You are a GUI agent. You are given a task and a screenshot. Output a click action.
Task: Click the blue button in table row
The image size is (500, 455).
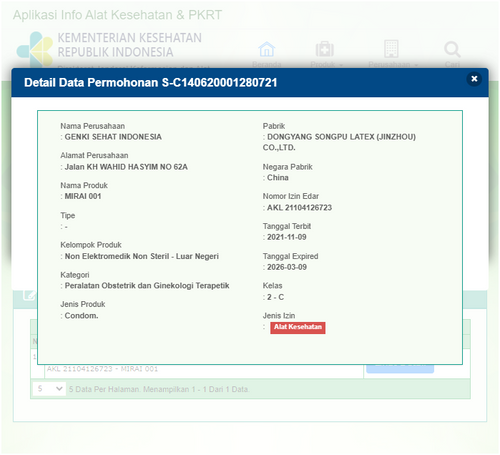[400, 369]
